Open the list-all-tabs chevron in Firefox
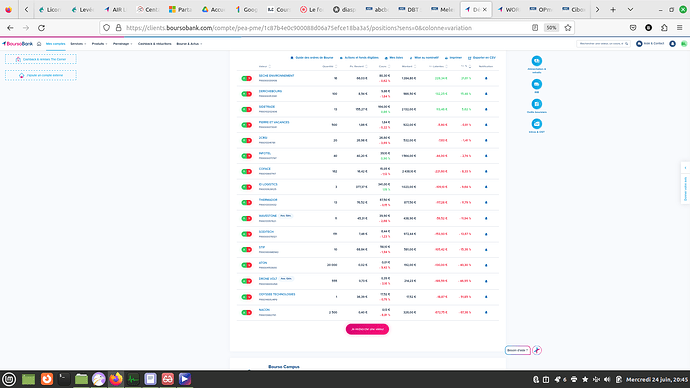 (x=630, y=10)
